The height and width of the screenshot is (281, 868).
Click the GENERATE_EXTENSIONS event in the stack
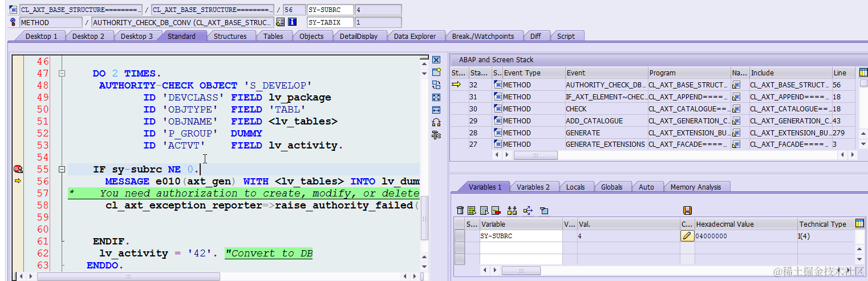606,144
